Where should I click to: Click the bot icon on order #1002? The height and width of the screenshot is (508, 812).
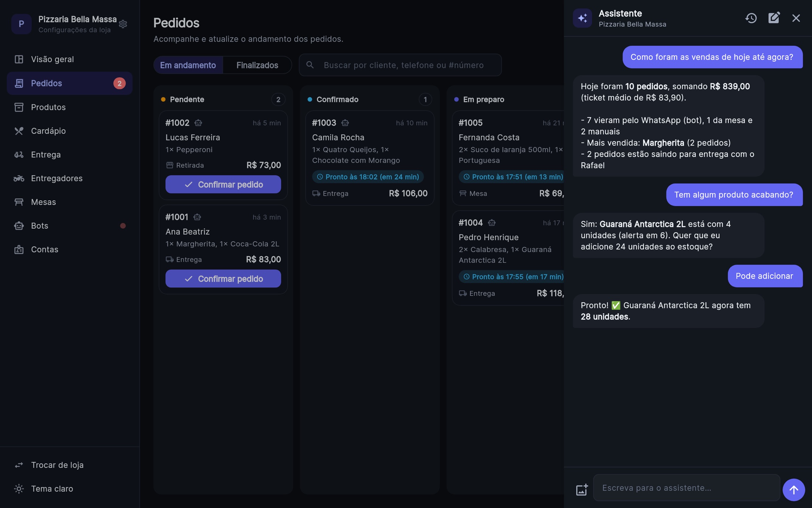[x=198, y=123]
